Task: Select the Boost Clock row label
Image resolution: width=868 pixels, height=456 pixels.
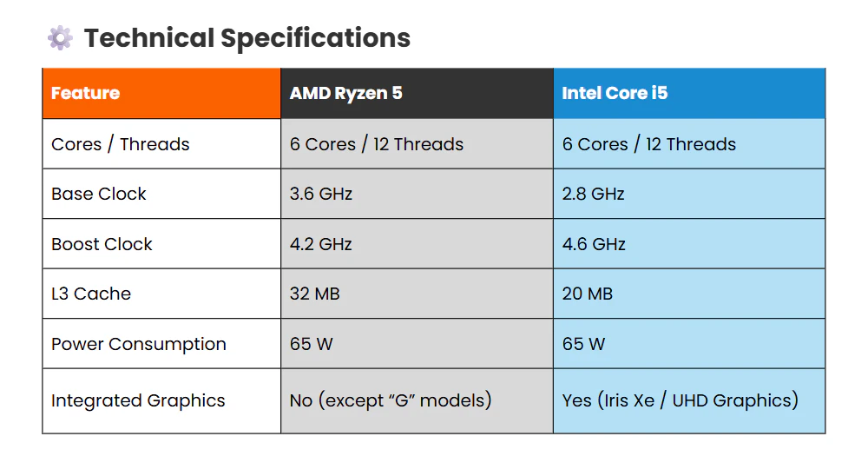Action: [x=102, y=244]
